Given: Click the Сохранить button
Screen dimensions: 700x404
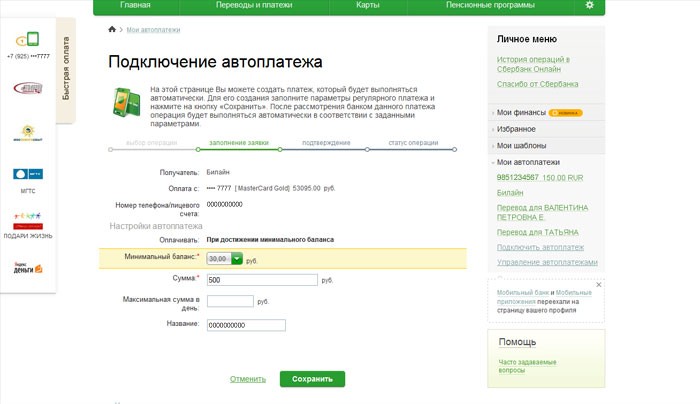Looking at the screenshot, I should point(312,379).
